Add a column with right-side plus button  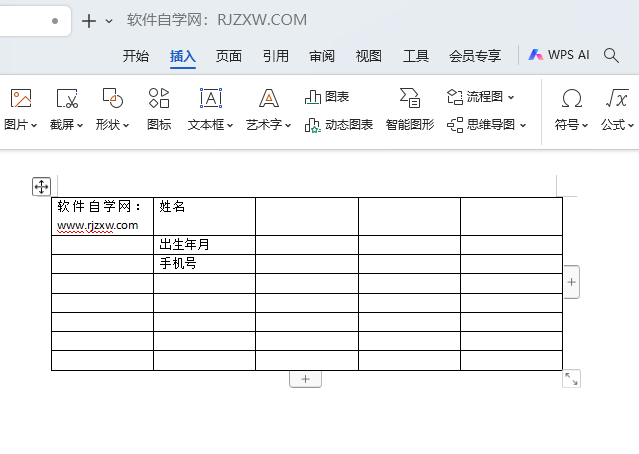(571, 282)
